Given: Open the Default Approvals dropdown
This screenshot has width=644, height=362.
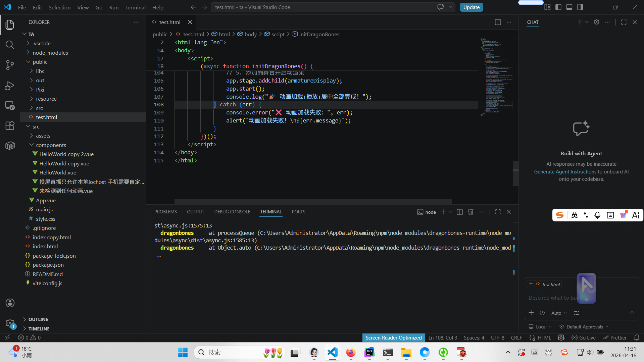Looking at the screenshot, I should pyautogui.click(x=584, y=327).
